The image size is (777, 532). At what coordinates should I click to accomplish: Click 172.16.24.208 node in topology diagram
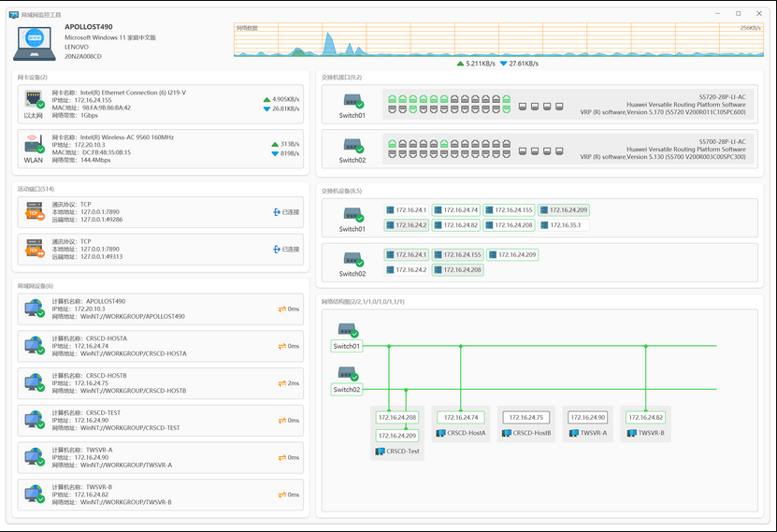pos(397,418)
